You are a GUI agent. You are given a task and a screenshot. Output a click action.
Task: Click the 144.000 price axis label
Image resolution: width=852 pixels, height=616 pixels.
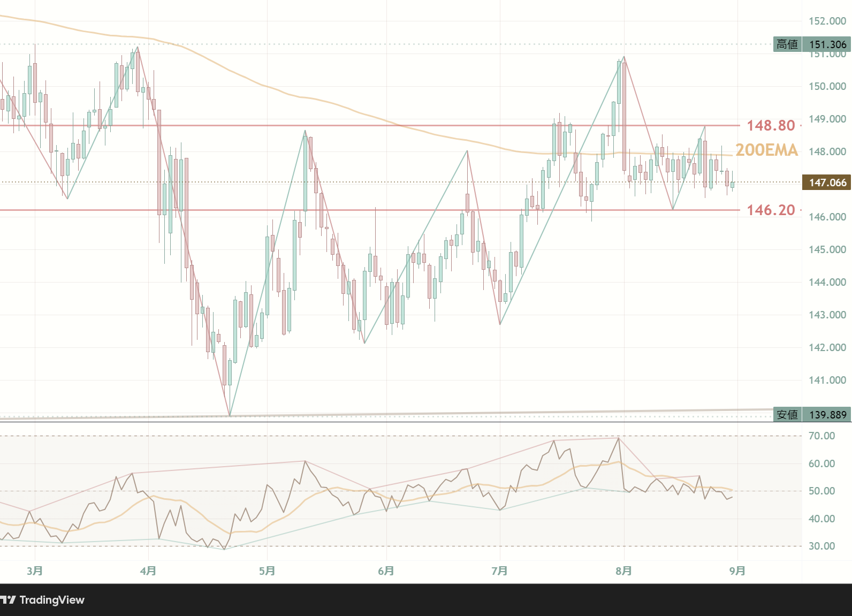[x=827, y=282]
